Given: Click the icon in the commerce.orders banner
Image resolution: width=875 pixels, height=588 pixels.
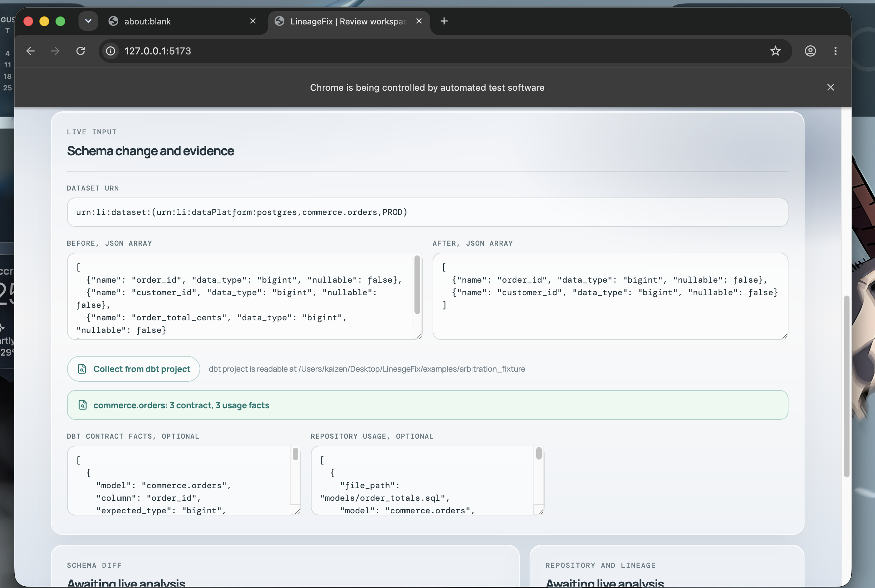Looking at the screenshot, I should 82,405.
